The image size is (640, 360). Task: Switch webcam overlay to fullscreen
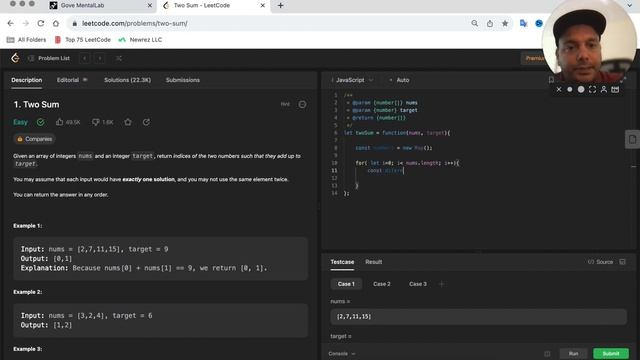coord(592,89)
